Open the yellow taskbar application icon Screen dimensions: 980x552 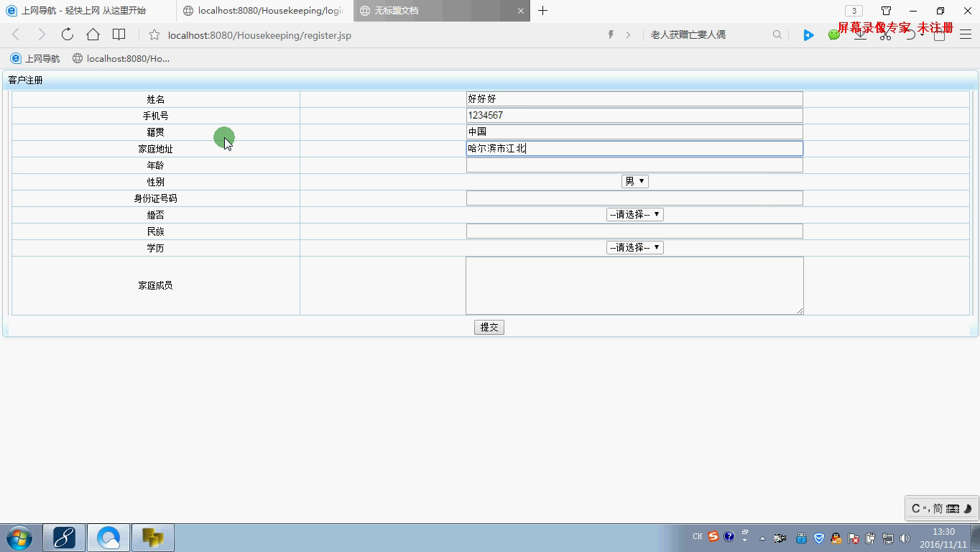point(153,538)
